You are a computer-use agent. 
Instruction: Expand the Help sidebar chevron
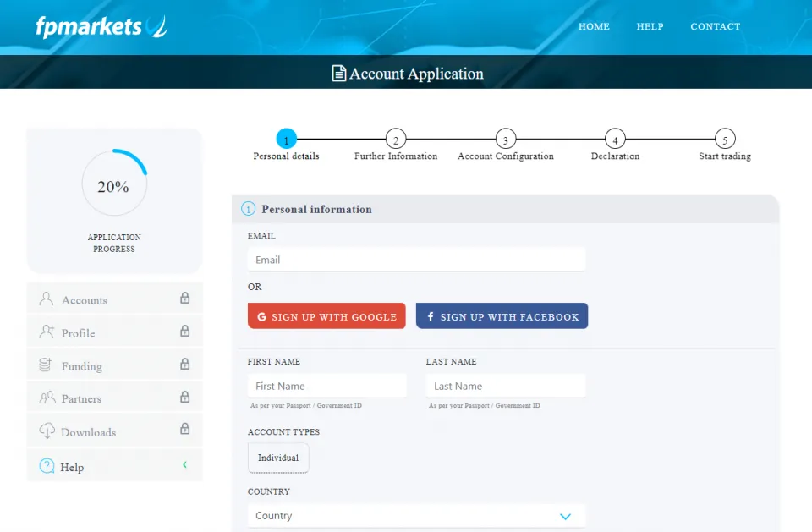click(184, 465)
